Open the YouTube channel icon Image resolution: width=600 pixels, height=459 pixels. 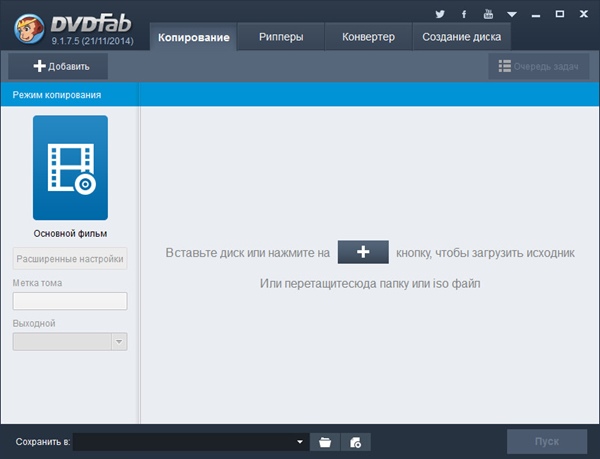(488, 14)
